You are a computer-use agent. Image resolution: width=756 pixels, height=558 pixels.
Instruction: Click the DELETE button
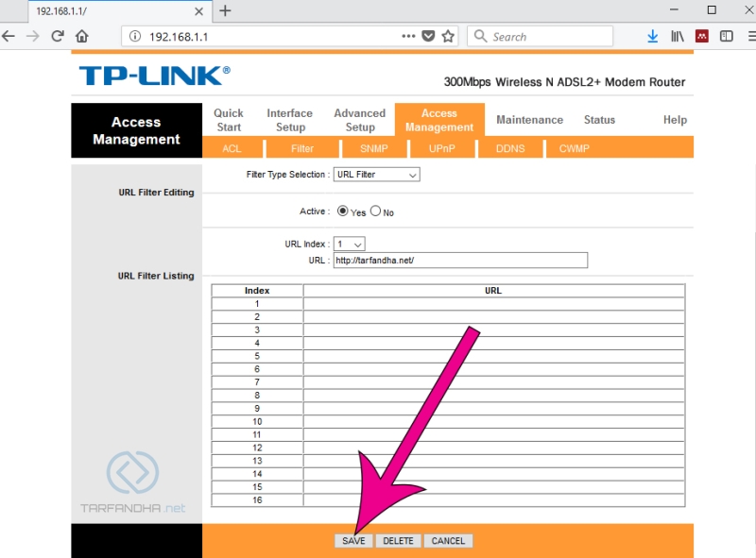[x=398, y=541]
